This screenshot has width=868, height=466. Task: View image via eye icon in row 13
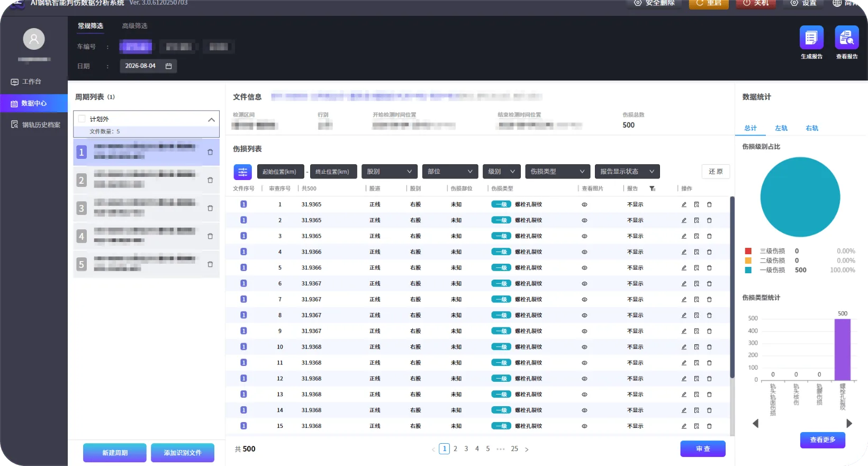pyautogui.click(x=584, y=395)
